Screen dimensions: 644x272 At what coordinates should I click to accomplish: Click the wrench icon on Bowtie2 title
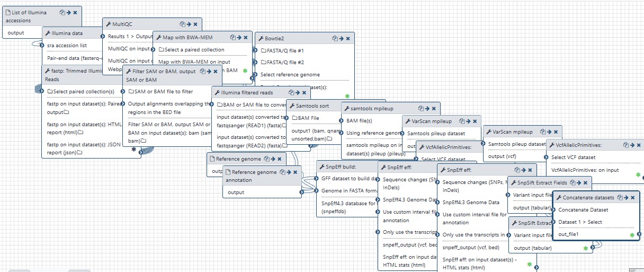(x=261, y=39)
